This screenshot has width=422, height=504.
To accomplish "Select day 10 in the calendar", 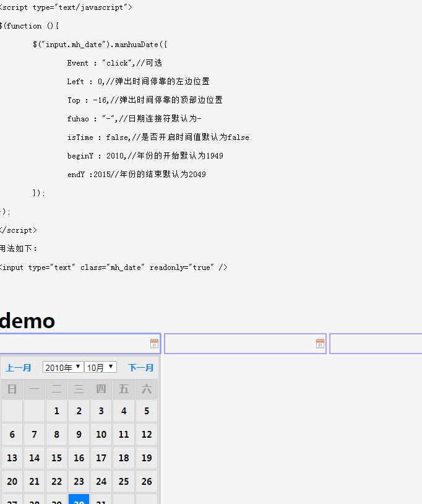I will (101, 434).
